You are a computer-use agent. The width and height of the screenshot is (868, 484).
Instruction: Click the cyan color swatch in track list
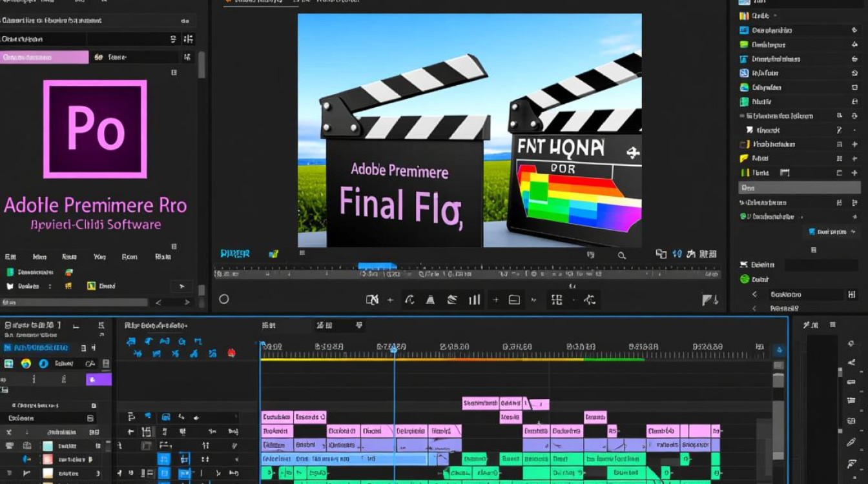tap(47, 446)
